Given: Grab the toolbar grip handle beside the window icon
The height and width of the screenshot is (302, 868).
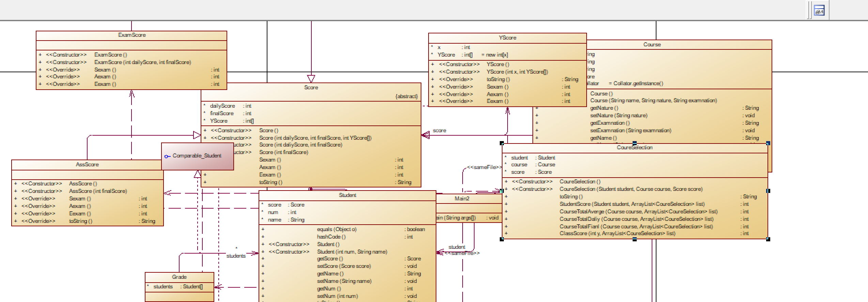Looking at the screenshot, I should 809,10.
